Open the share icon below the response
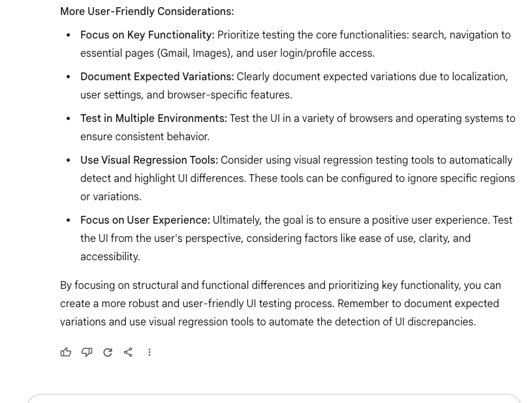 click(128, 352)
